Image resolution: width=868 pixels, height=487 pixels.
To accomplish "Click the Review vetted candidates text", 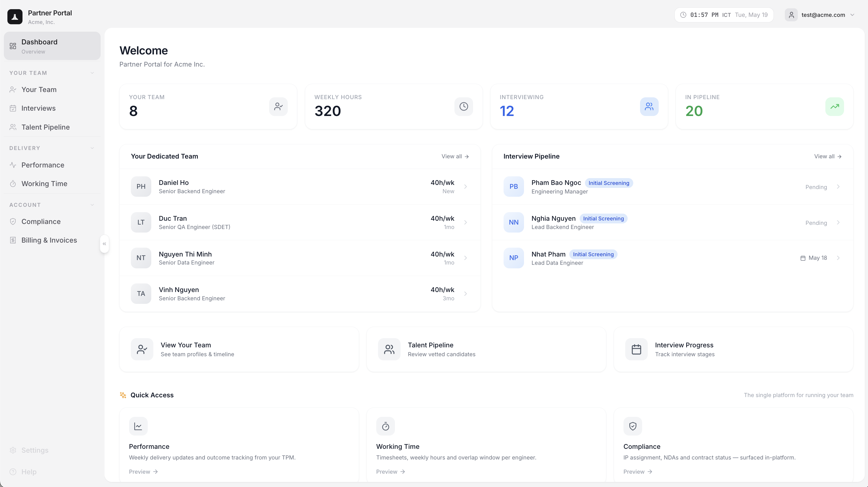I will tap(441, 354).
